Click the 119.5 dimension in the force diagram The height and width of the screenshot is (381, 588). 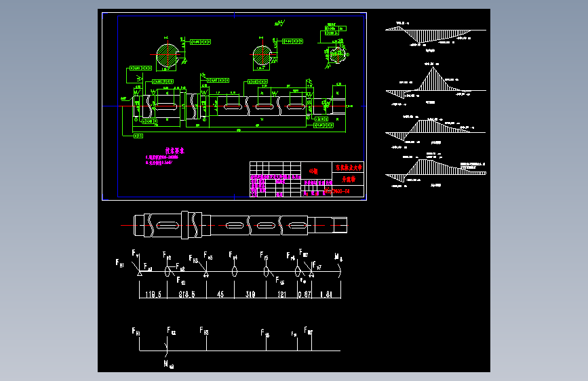(x=153, y=294)
